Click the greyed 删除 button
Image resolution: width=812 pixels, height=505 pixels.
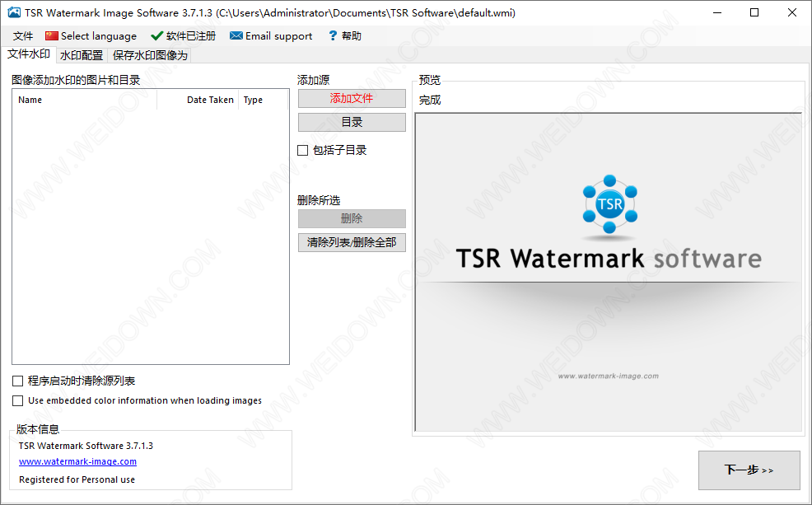[352, 218]
